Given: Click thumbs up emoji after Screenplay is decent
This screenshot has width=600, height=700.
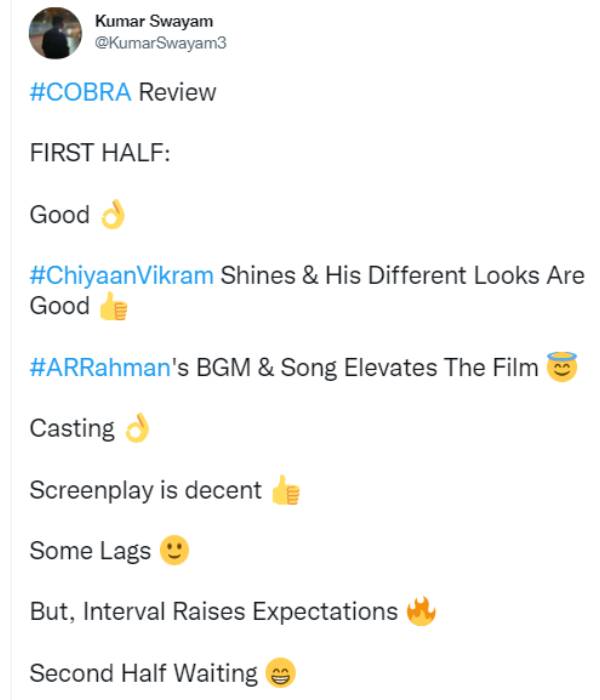Looking at the screenshot, I should pos(285,491).
